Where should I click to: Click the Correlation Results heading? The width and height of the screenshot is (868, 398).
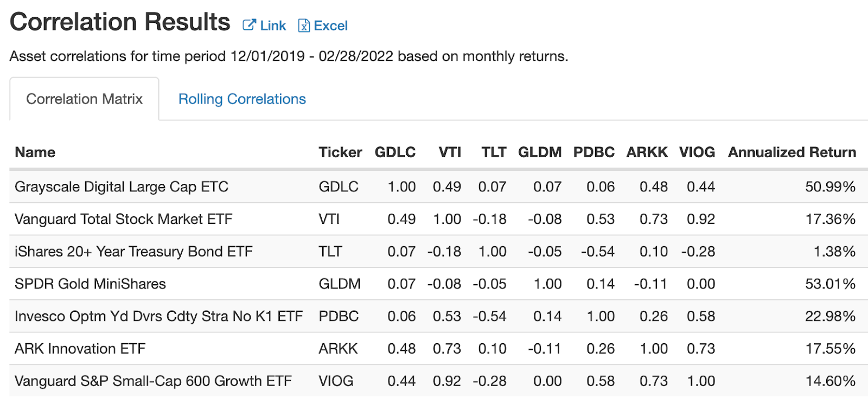click(x=120, y=22)
